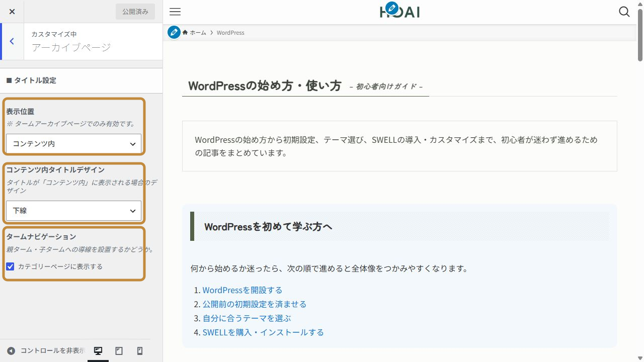This screenshot has width=644, height=362.
Task: Open the SWELLを購入・インストールする link
Action: pyautogui.click(x=263, y=332)
